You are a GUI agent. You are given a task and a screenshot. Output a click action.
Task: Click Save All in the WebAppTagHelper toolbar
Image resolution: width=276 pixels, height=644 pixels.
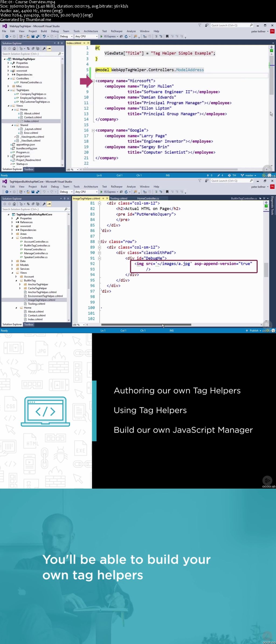[37, 36]
